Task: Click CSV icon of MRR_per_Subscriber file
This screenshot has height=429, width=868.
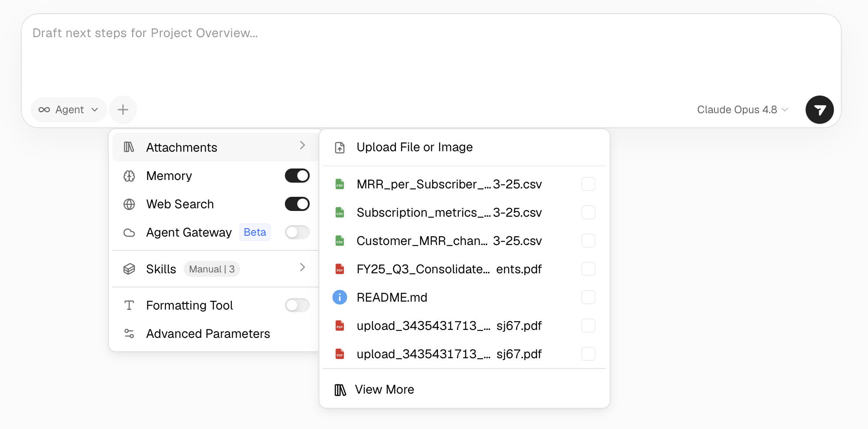Action: click(x=340, y=184)
